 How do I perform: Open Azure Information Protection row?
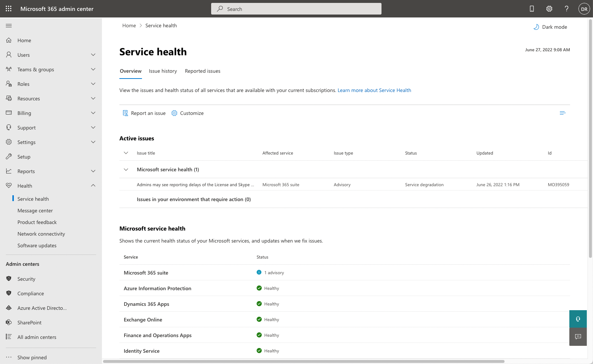pyautogui.click(x=344, y=288)
